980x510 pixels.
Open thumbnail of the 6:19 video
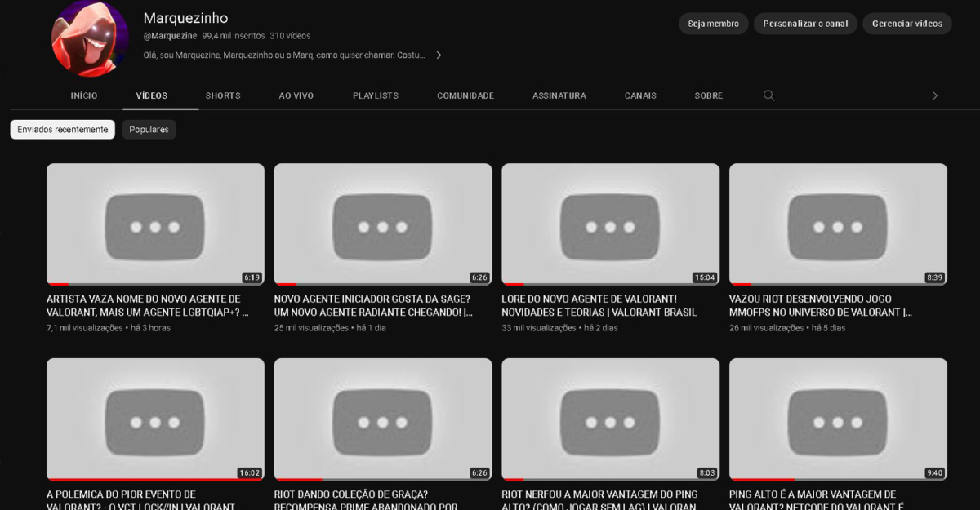pyautogui.click(x=155, y=224)
